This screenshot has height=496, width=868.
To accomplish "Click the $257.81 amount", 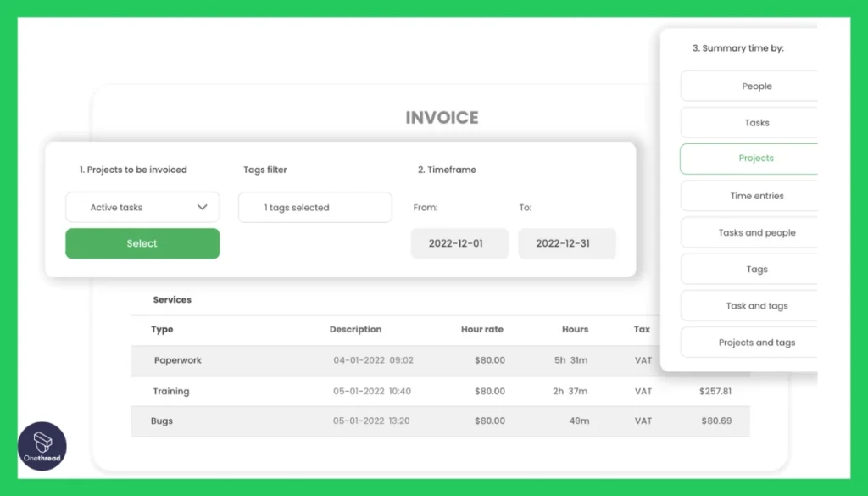I will pos(715,392).
